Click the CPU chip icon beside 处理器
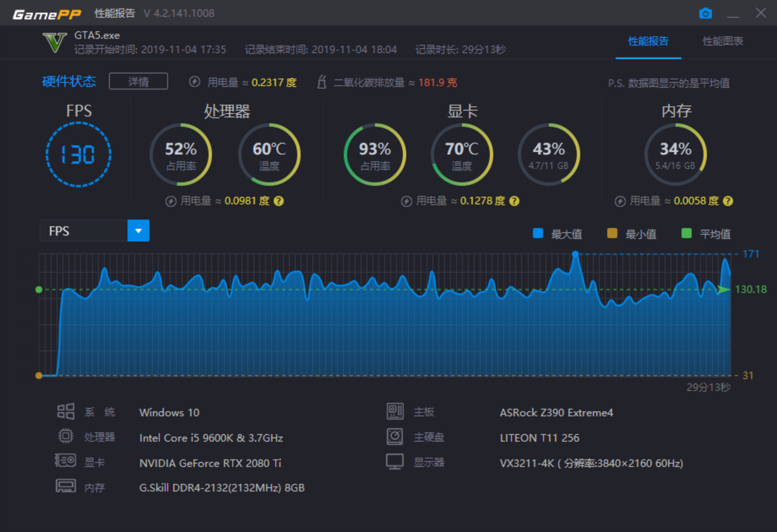 [66, 436]
